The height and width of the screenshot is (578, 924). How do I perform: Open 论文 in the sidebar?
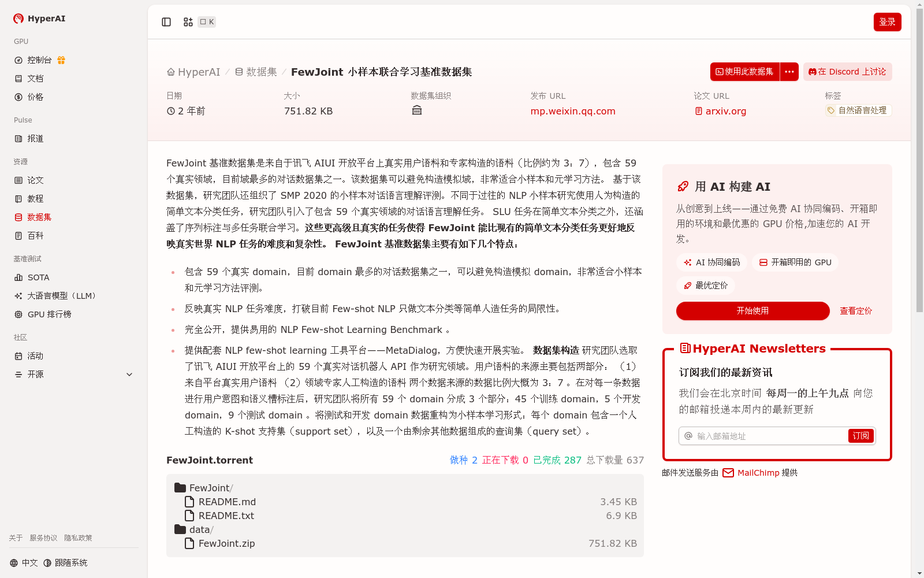point(29,180)
